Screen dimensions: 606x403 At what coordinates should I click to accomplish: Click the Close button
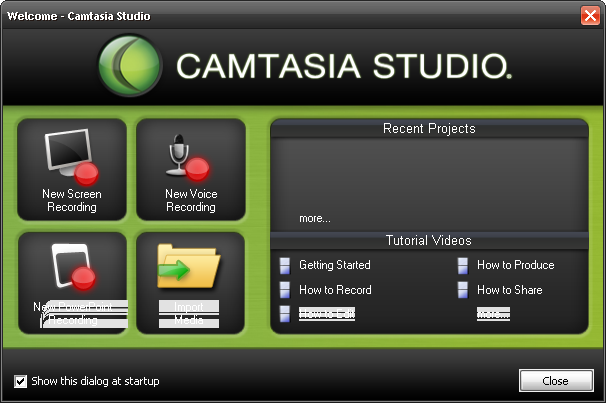point(556,381)
